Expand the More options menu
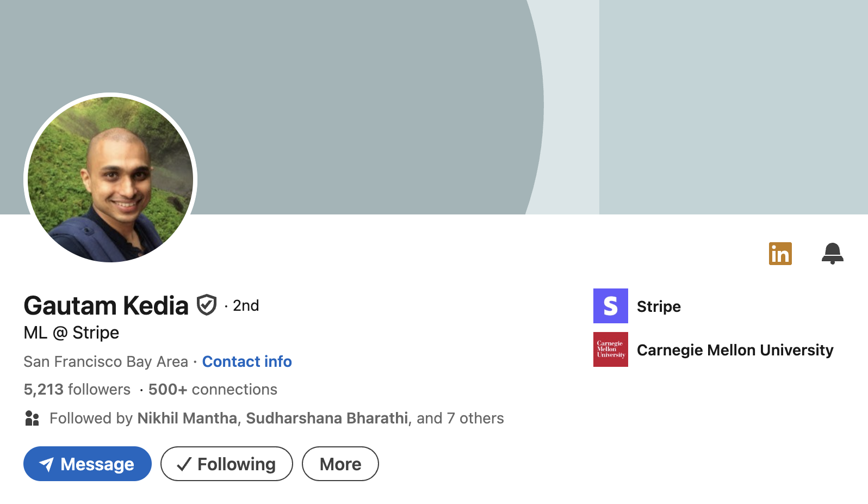 pos(340,464)
